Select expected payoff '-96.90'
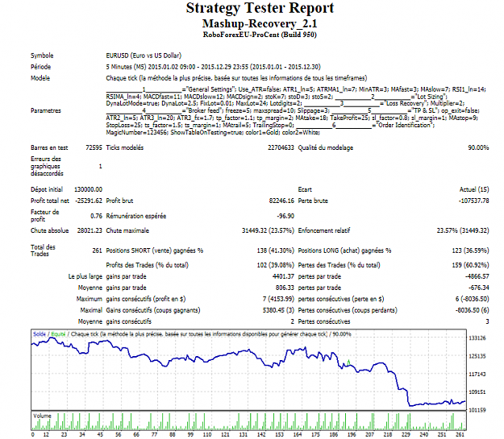The image size is (504, 439). click(285, 216)
